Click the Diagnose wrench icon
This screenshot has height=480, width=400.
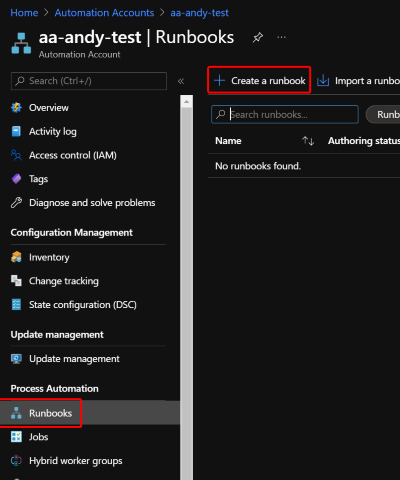click(x=16, y=202)
